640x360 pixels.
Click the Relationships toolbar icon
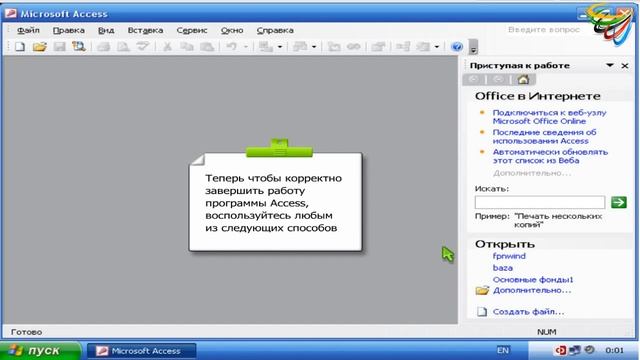[x=403, y=47]
